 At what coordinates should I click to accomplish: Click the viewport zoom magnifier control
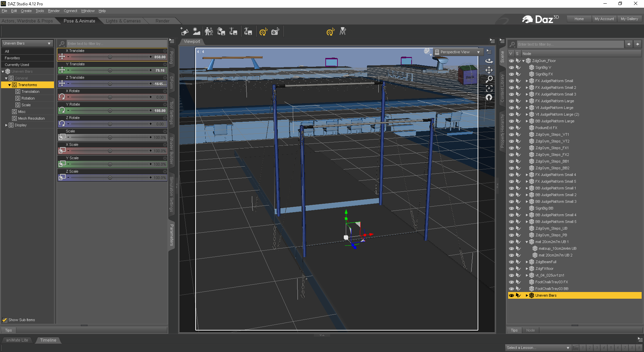click(x=489, y=79)
